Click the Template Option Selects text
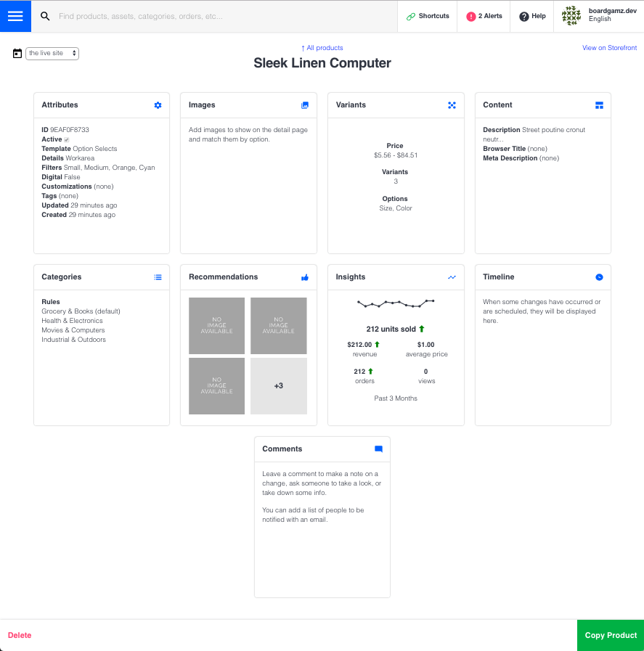This screenshot has height=651, width=644. 79,149
